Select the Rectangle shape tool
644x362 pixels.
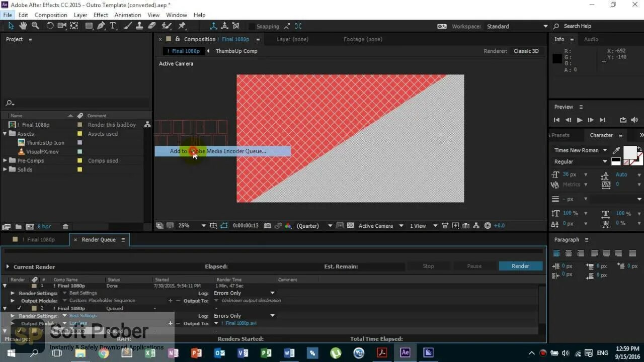click(x=89, y=26)
